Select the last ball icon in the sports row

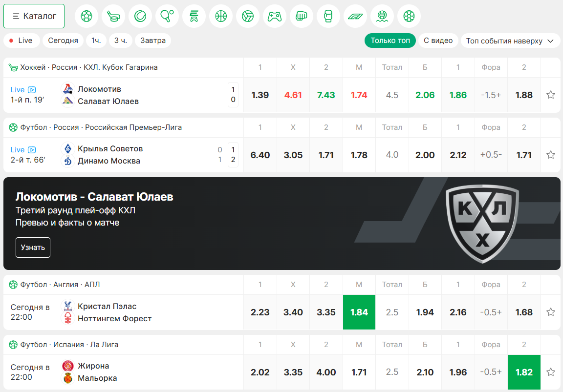[x=409, y=16]
